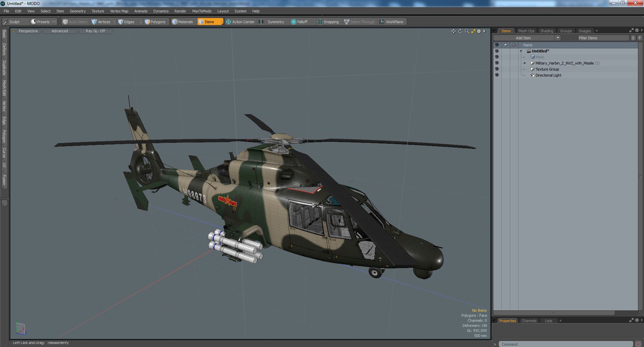Maximize the Items panel

click(x=631, y=30)
